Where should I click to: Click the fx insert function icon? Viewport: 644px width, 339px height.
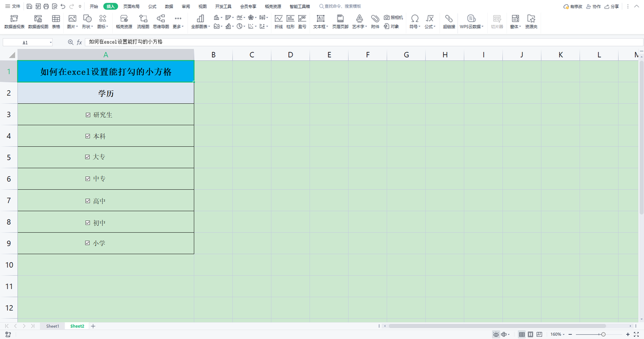[79, 42]
